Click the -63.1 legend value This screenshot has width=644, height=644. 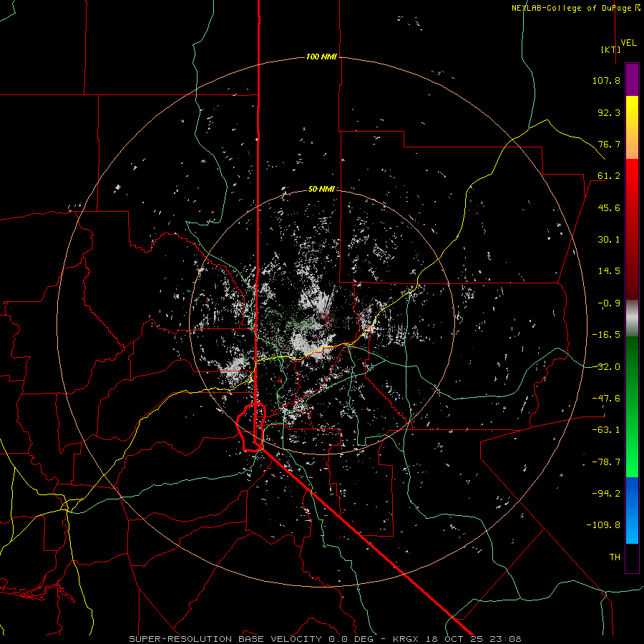[x=606, y=430]
